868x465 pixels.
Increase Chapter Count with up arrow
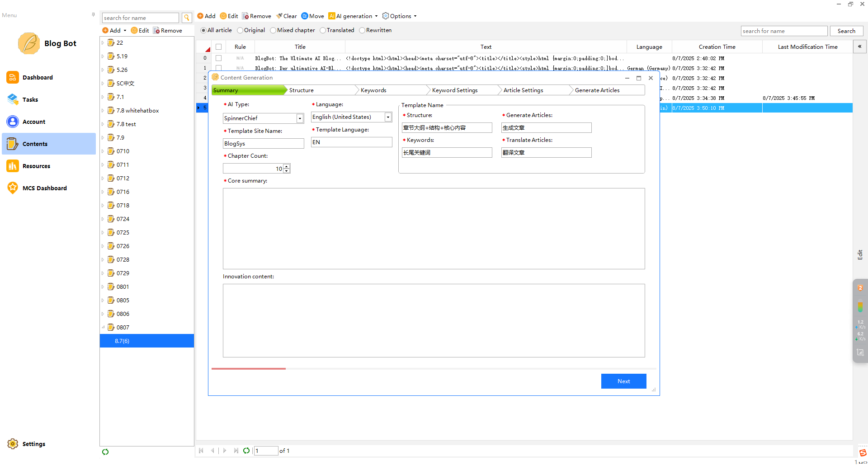[x=287, y=166]
